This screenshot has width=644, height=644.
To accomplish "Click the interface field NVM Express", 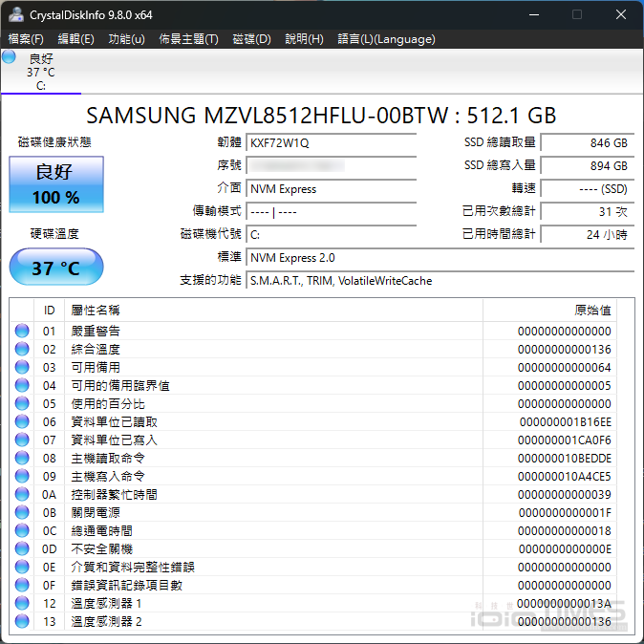I will 331,189.
